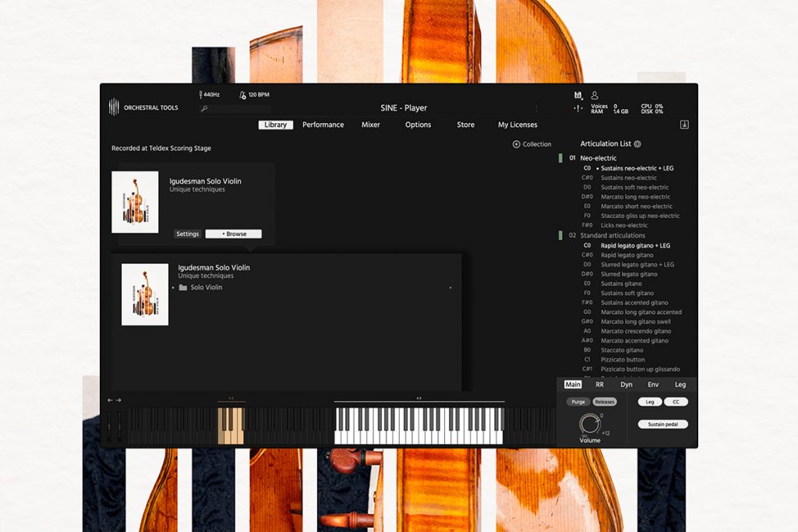Select the RR tab
The image size is (798, 532).
(599, 385)
